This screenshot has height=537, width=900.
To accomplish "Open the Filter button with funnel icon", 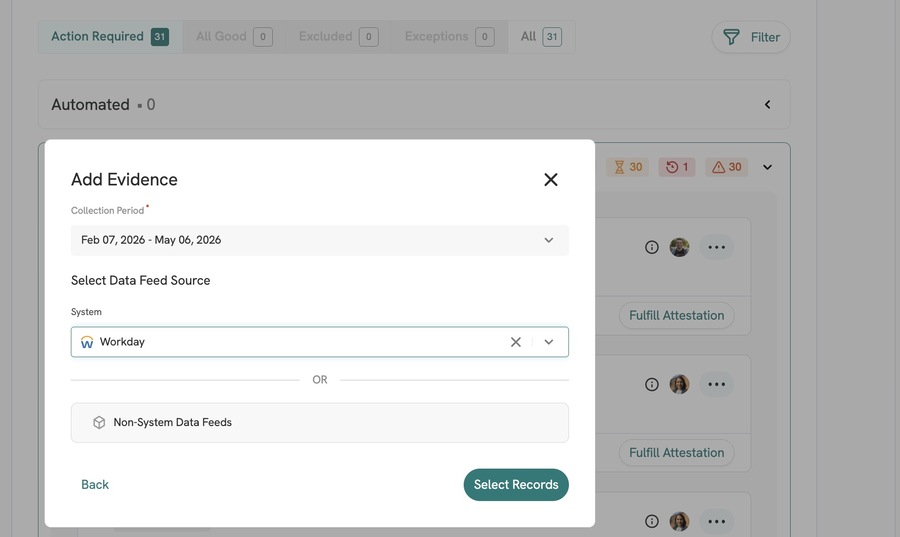I will tap(751, 37).
